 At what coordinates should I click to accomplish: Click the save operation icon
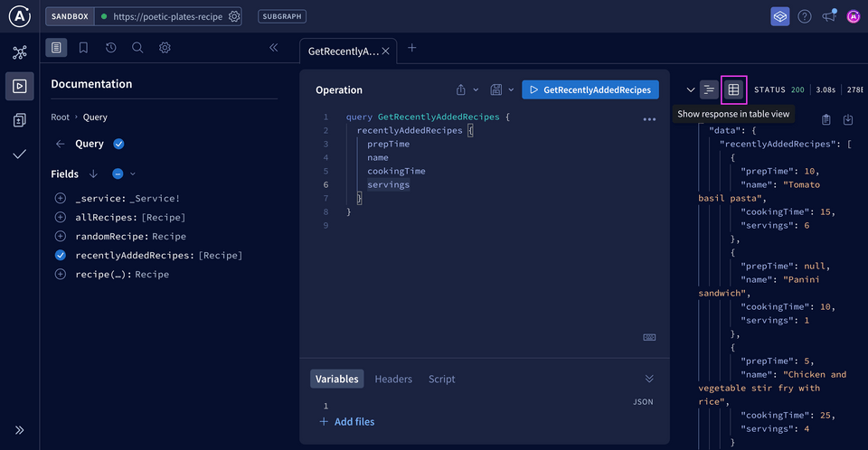click(496, 89)
